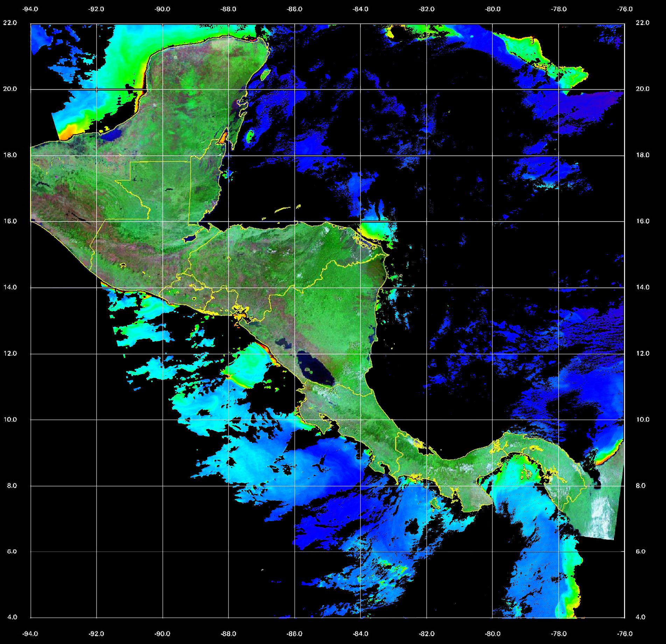
Task: Click the smaller dark Lake Managua
Action: click(x=283, y=342)
